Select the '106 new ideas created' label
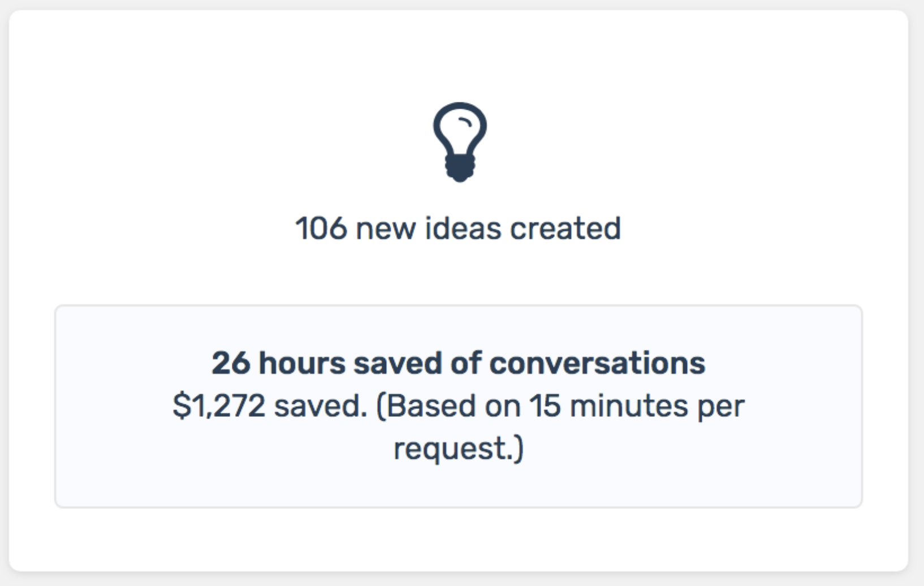 click(x=458, y=229)
